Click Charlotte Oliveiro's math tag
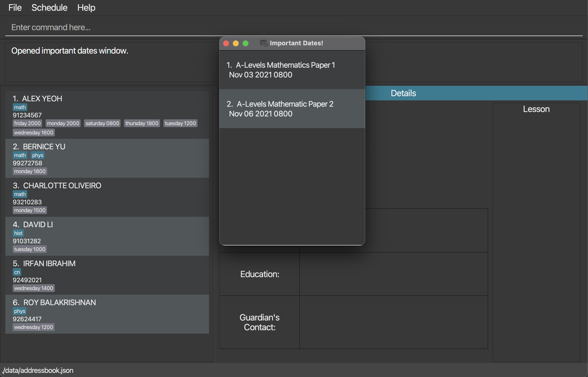The image size is (588, 377). tap(20, 194)
